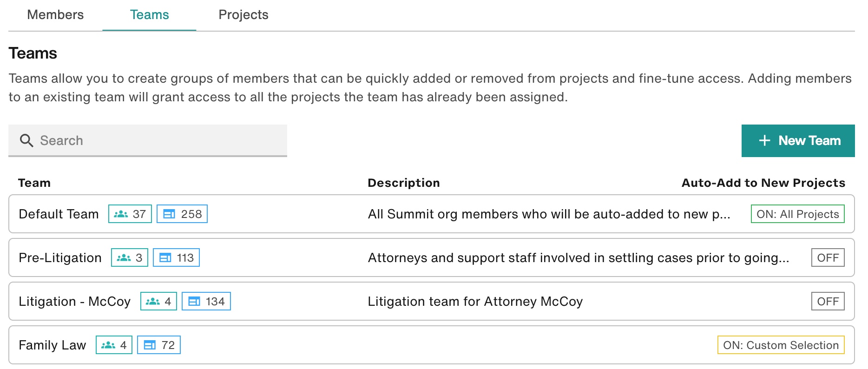Click the Default Team members icon badge
The image size is (868, 369).
coord(130,214)
